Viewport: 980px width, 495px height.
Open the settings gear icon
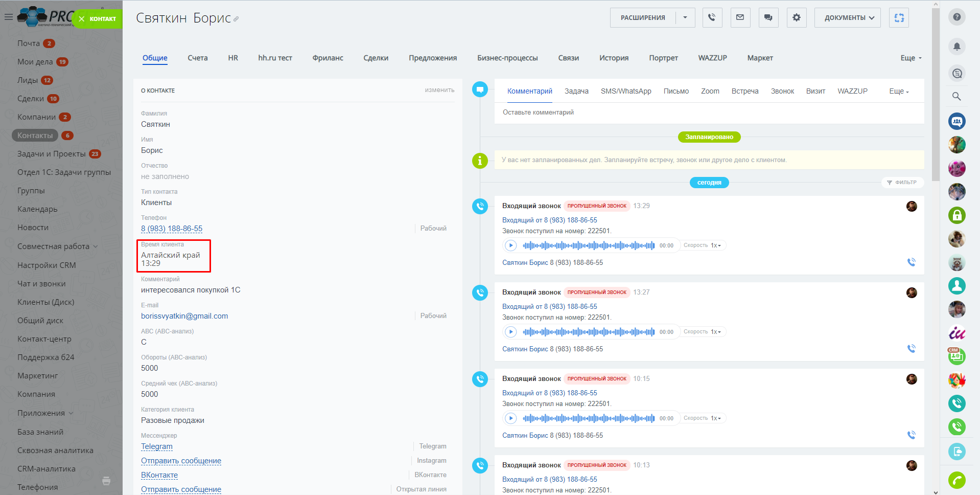796,18
